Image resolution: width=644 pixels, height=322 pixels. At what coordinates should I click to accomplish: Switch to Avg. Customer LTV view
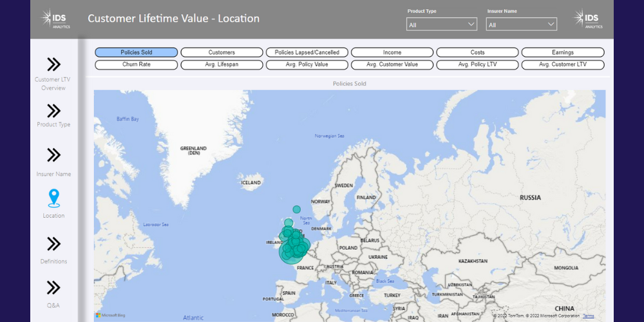coord(563,64)
